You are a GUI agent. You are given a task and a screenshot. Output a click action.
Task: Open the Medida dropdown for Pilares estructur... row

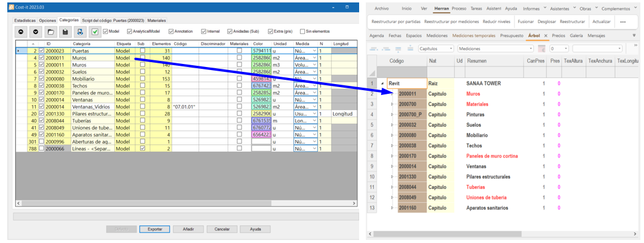click(314, 113)
